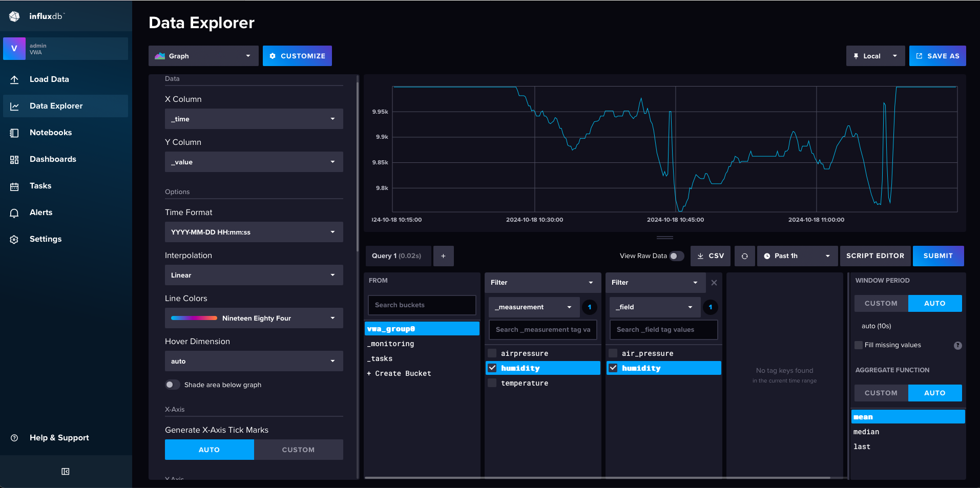Toggle View Raw Data switch
Image resolution: width=980 pixels, height=488 pixels.
pos(676,256)
